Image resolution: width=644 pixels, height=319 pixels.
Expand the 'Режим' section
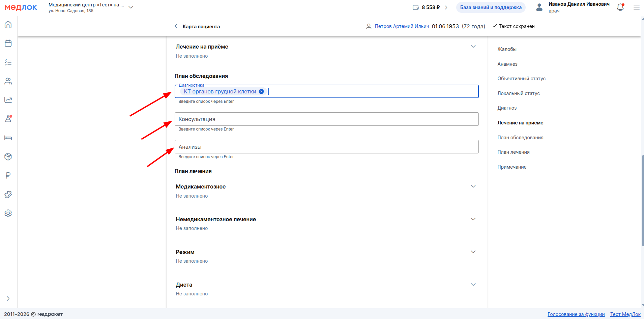tap(473, 252)
